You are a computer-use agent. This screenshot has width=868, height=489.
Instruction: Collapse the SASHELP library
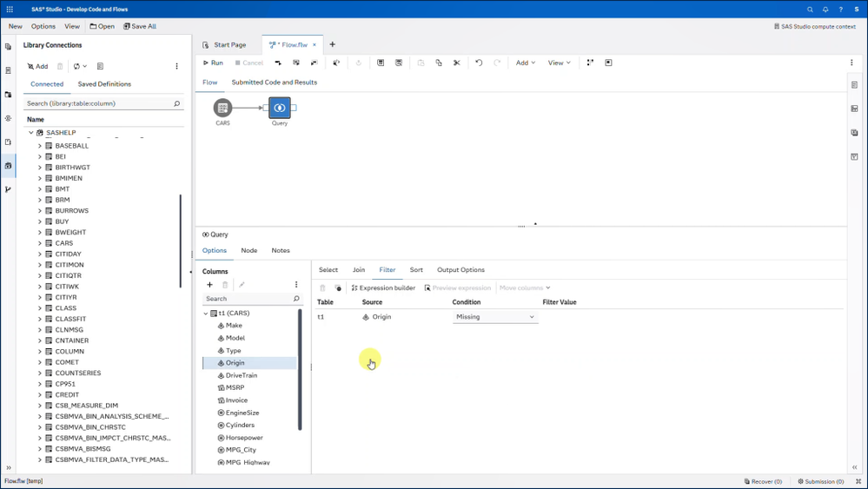click(x=31, y=133)
